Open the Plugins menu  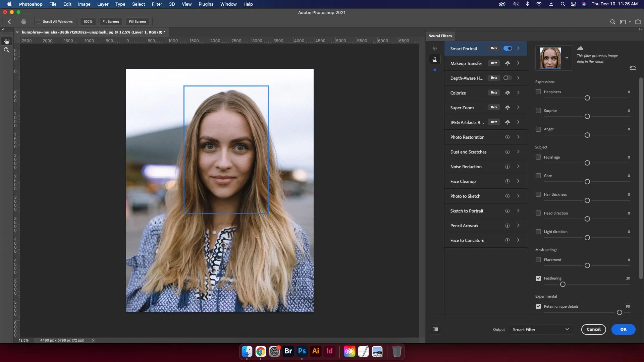click(206, 4)
